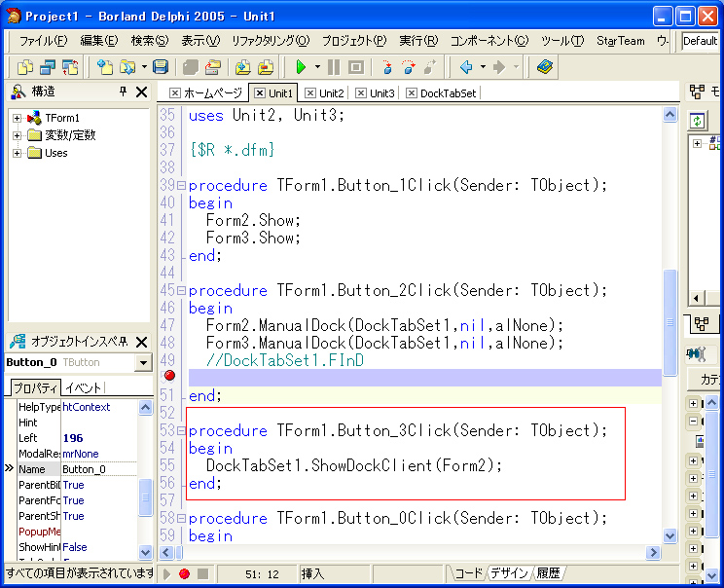The width and height of the screenshot is (724, 588).
Task: Open the リファクタリング(O) menu
Action: click(271, 41)
